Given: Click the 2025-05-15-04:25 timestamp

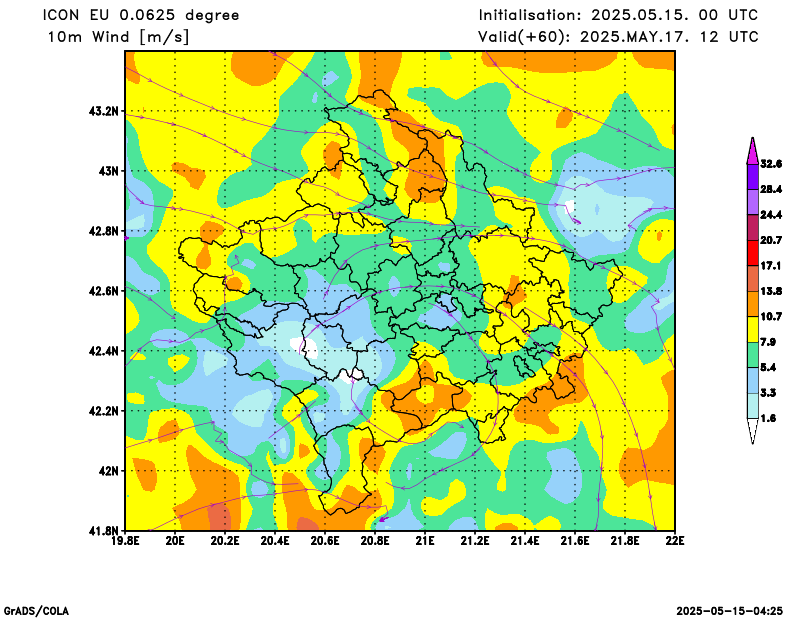Looking at the screenshot, I should (730, 611).
